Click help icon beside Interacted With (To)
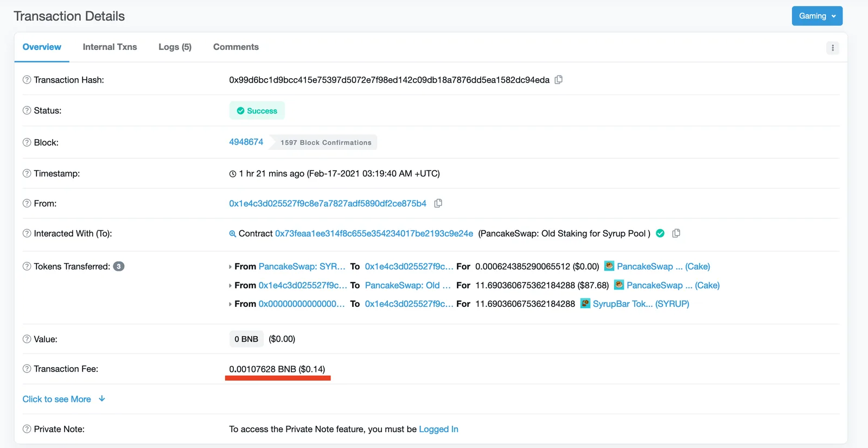This screenshot has height=448, width=868. (x=27, y=233)
